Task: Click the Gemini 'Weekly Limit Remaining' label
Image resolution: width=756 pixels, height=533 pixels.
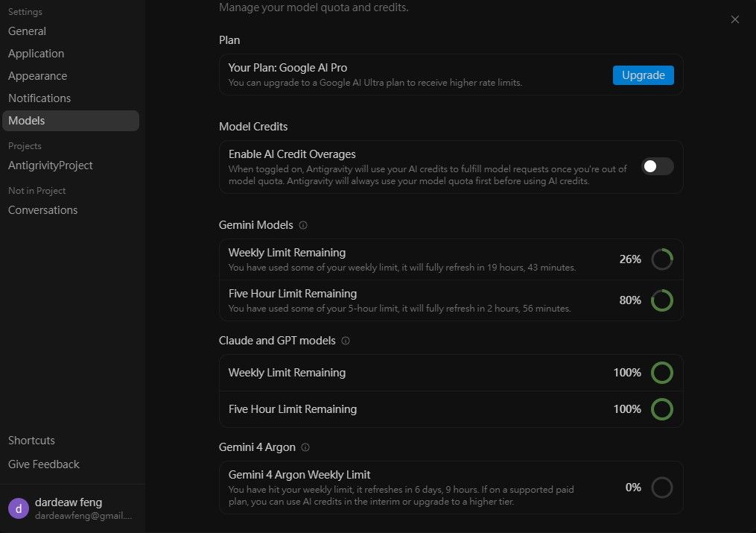Action: coord(287,253)
